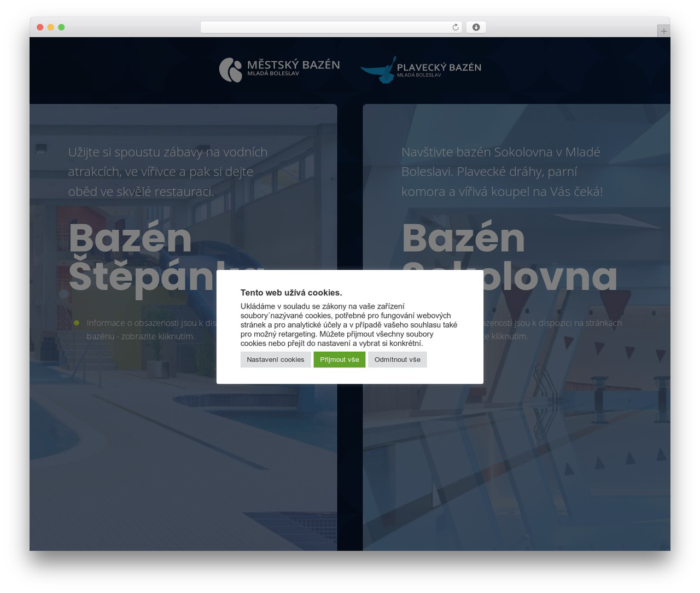Open the browser downloads button

click(476, 27)
